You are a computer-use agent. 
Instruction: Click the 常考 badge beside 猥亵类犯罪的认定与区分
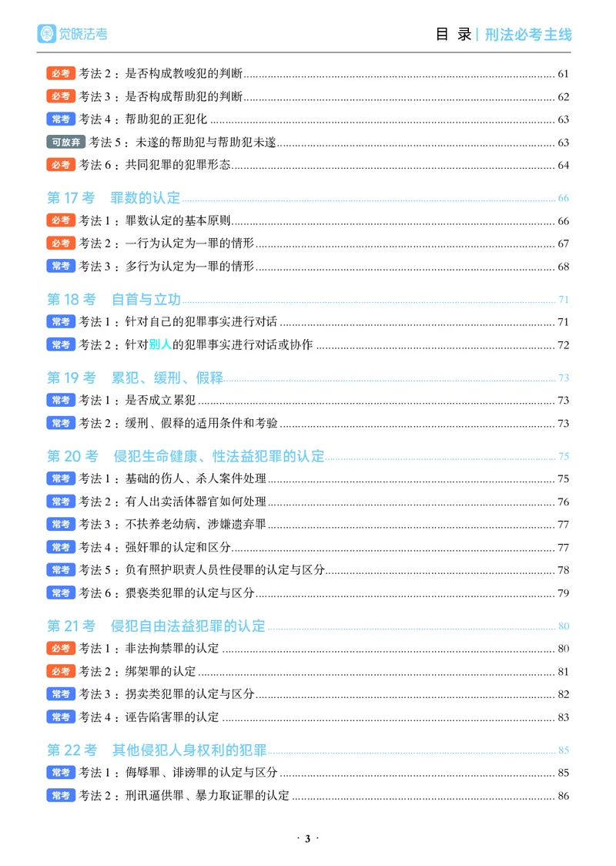click(61, 593)
